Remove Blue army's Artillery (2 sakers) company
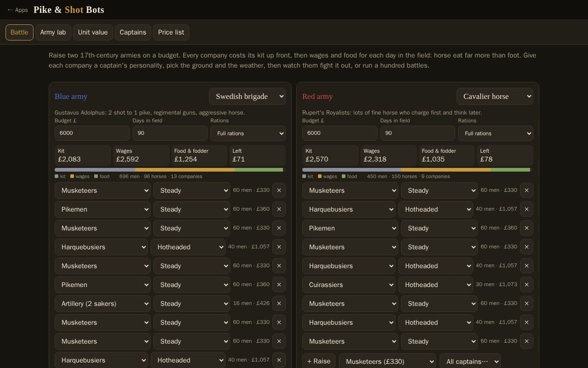This screenshot has width=588, height=368. pyautogui.click(x=279, y=304)
